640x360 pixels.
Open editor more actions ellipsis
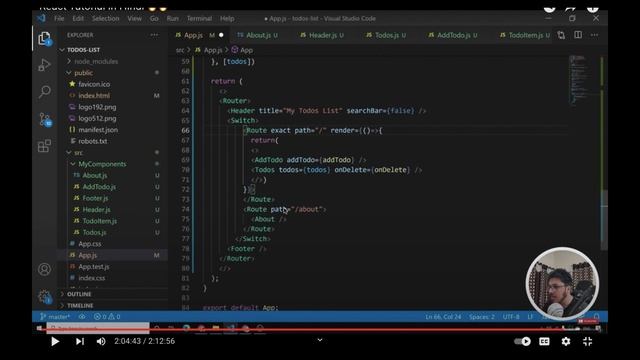594,35
